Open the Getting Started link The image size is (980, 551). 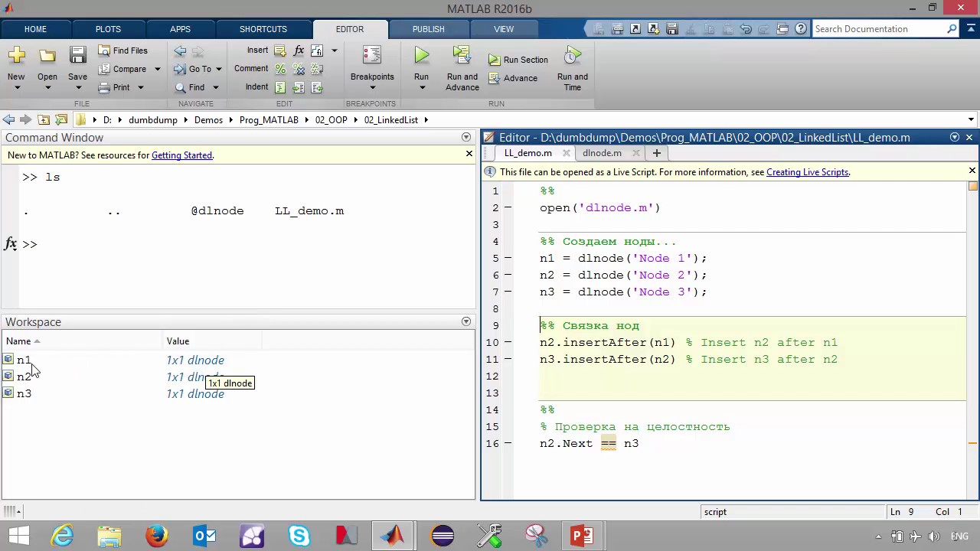(x=181, y=155)
